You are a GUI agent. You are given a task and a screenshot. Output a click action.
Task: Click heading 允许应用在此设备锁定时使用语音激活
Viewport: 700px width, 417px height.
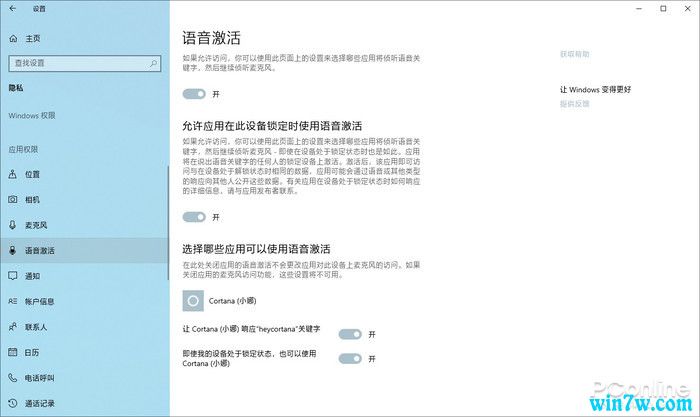272,126
